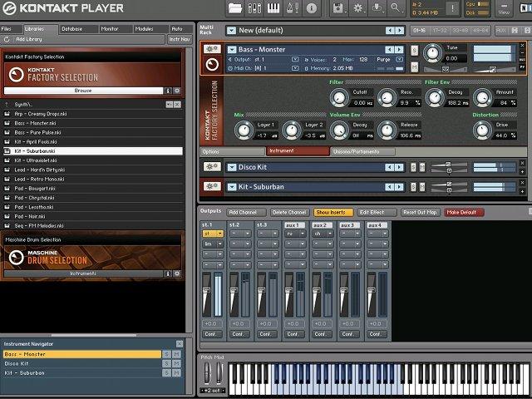Screen dimensions: 532x399
Task: Close the library file list view
Action: point(177,105)
